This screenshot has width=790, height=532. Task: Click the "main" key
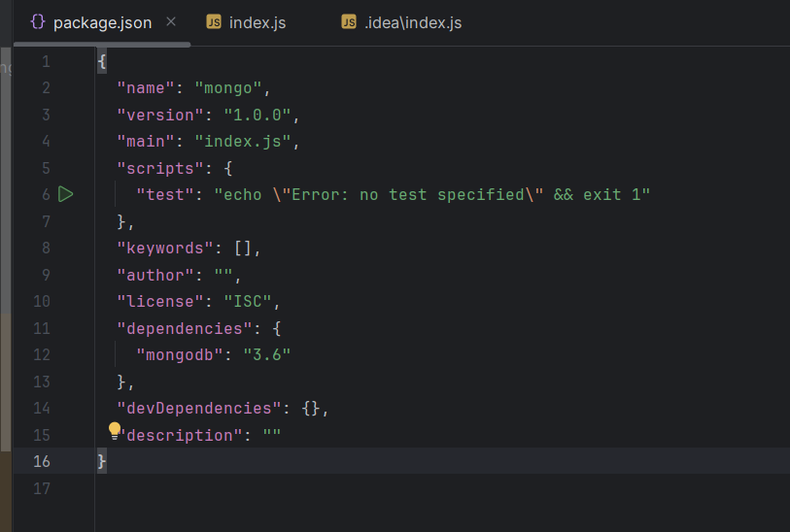click(x=146, y=142)
